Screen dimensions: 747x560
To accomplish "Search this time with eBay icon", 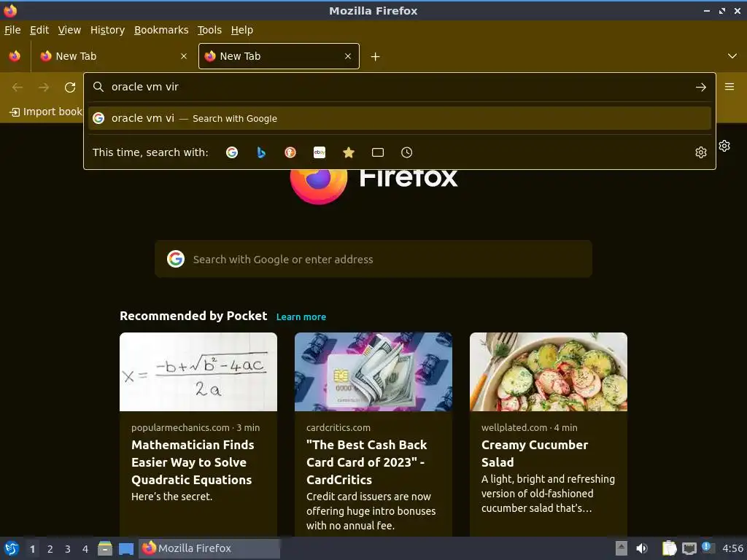I will coord(320,152).
